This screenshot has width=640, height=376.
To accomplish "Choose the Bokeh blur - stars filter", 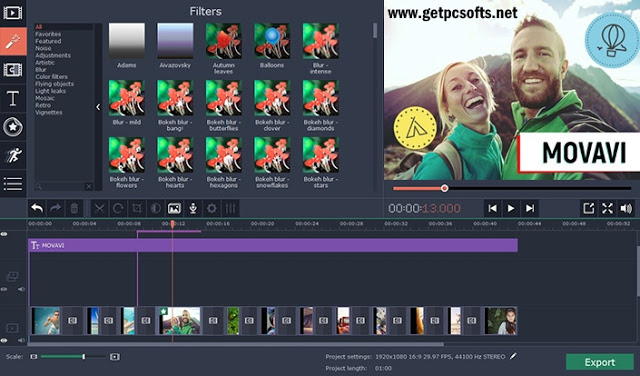I will (x=320, y=155).
